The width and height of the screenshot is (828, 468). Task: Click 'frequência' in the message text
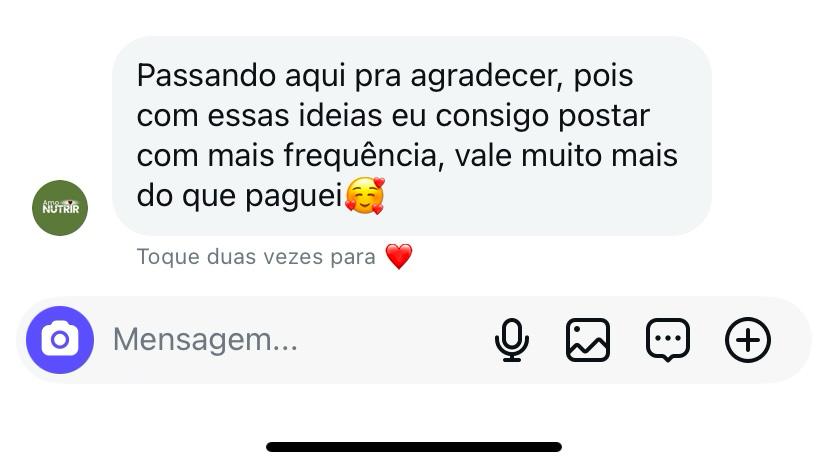point(364,156)
